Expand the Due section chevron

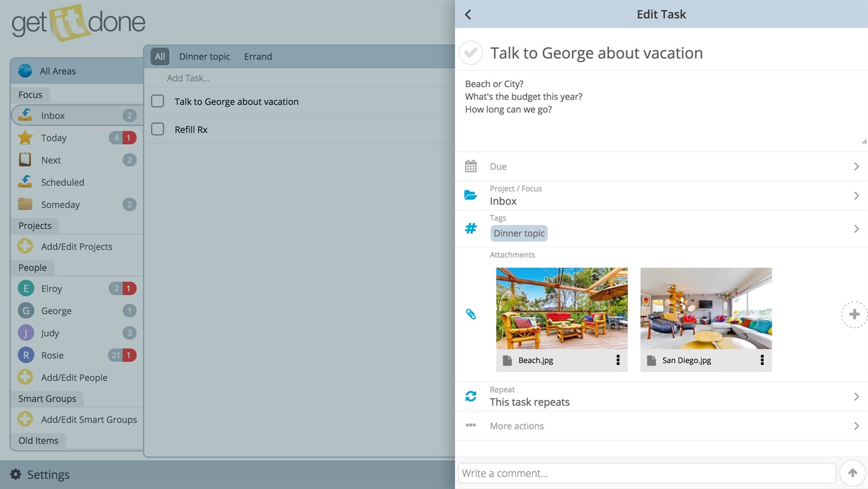click(x=856, y=166)
